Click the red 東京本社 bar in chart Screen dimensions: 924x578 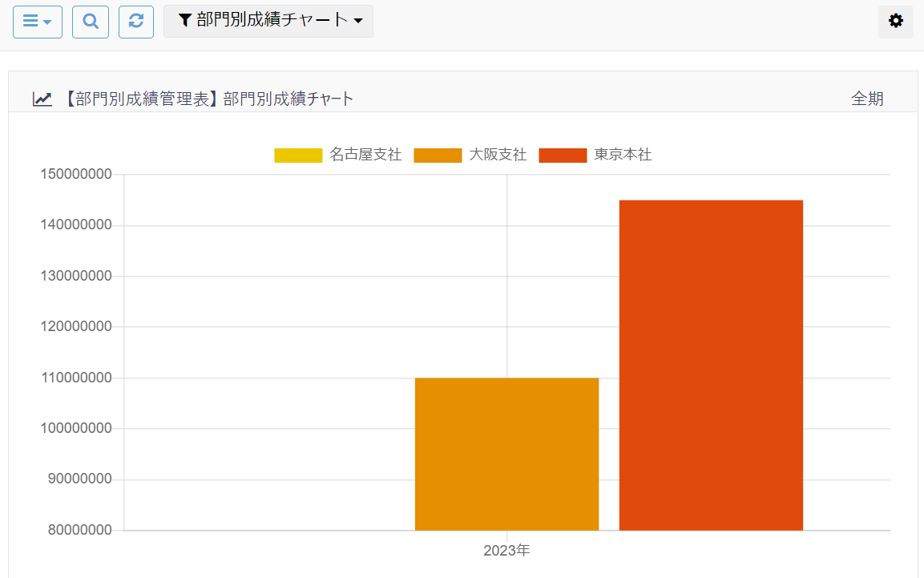(711, 365)
